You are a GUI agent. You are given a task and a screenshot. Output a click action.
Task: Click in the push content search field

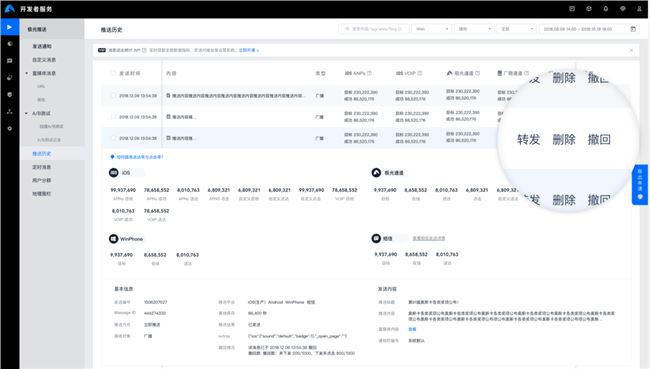[374, 29]
